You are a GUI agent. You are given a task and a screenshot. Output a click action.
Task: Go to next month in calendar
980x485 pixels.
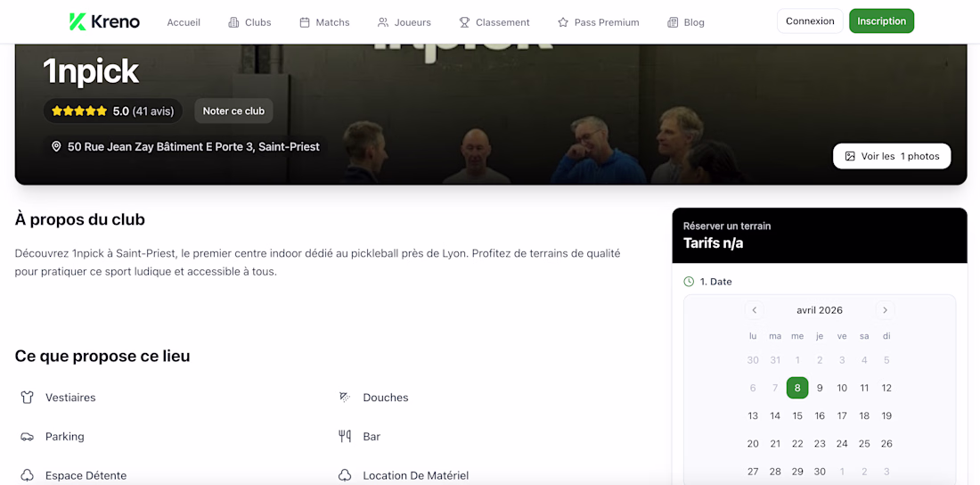click(885, 309)
